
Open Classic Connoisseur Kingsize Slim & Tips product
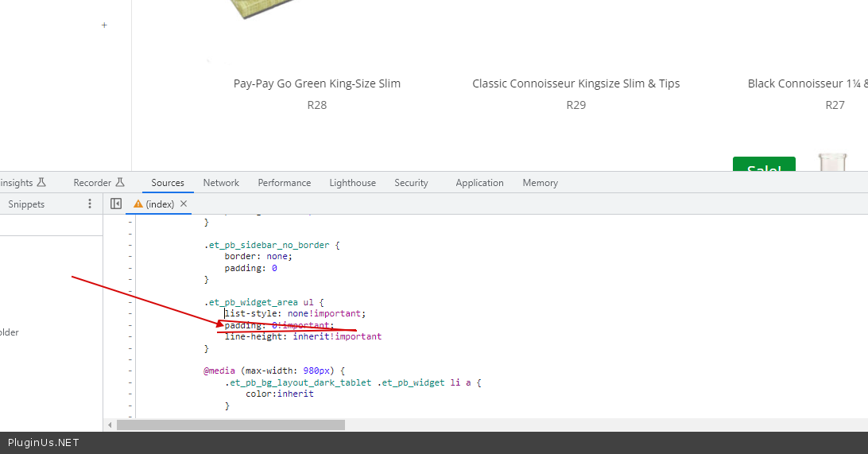coord(575,83)
